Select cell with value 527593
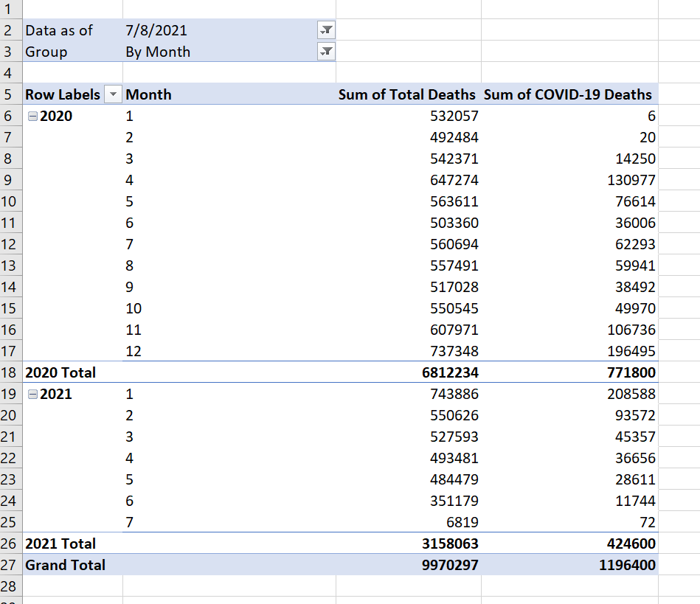The width and height of the screenshot is (700, 604). tap(409, 437)
